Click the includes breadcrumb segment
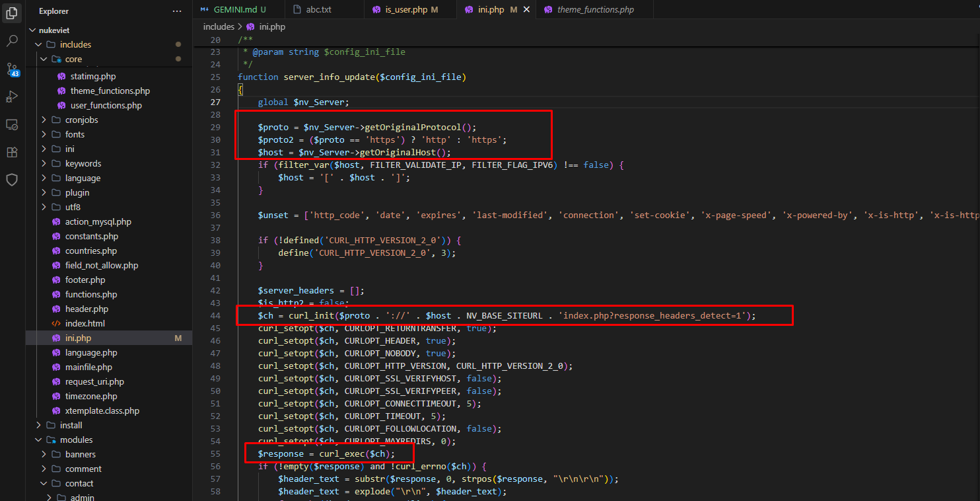The height and width of the screenshot is (501, 980). pyautogui.click(x=219, y=27)
